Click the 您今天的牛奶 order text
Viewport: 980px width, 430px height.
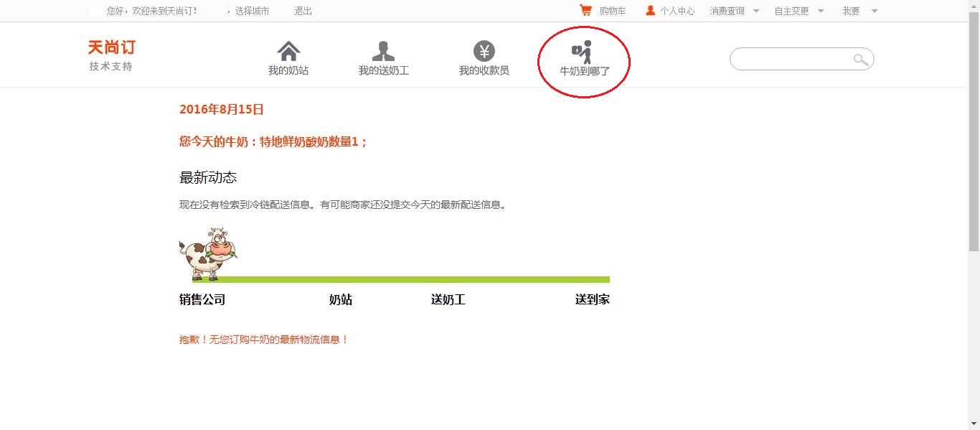[273, 141]
